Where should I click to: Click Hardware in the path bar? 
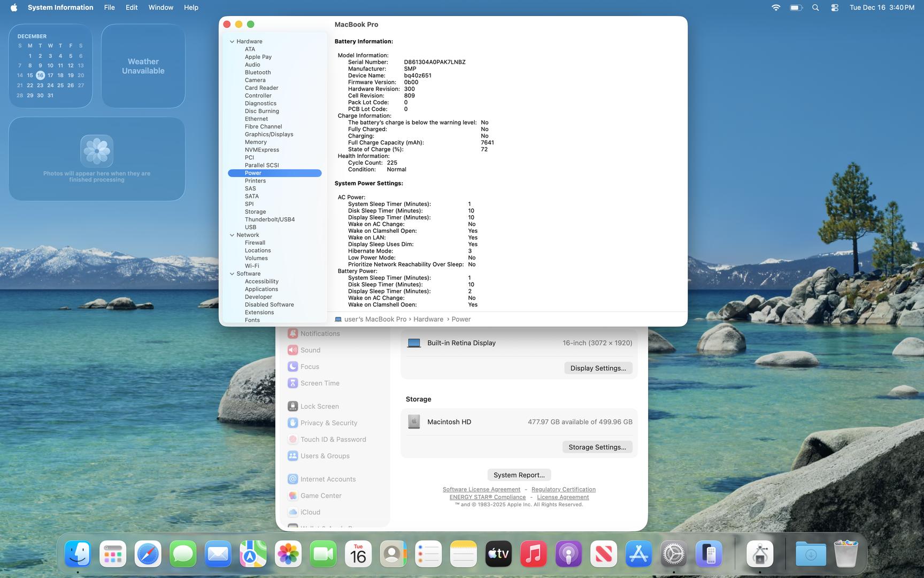pyautogui.click(x=428, y=320)
